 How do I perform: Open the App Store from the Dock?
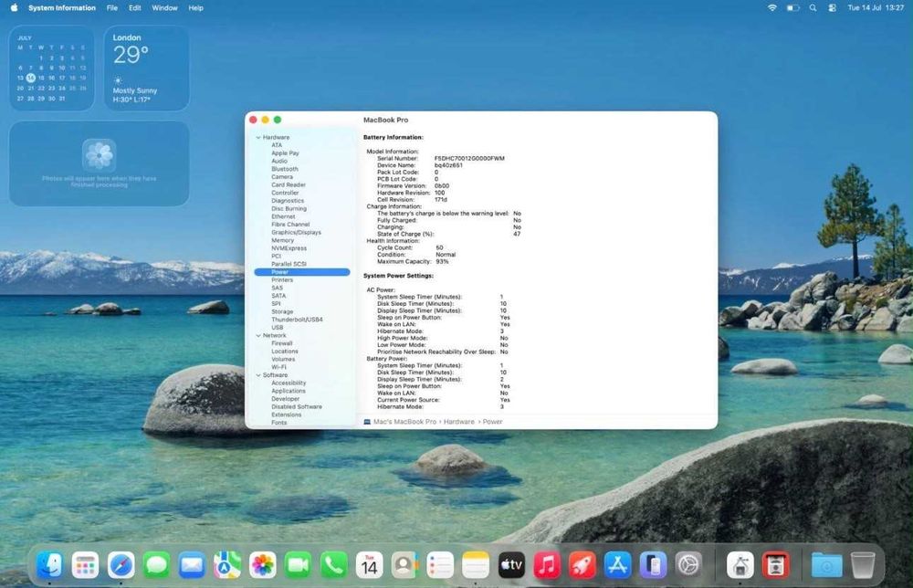[618, 564]
